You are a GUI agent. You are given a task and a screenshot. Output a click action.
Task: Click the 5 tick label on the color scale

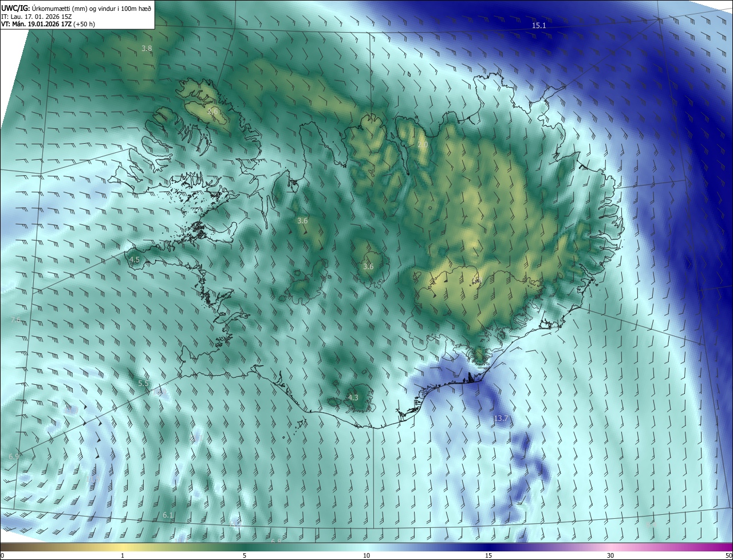point(245,555)
